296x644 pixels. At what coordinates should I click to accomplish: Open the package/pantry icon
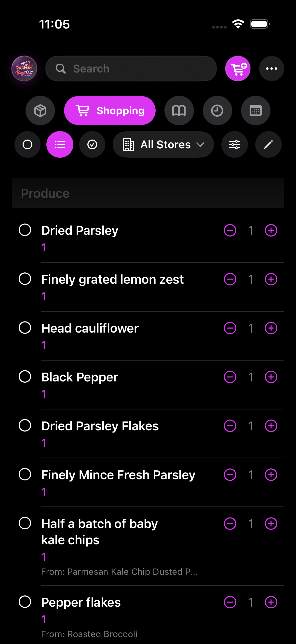click(x=40, y=110)
